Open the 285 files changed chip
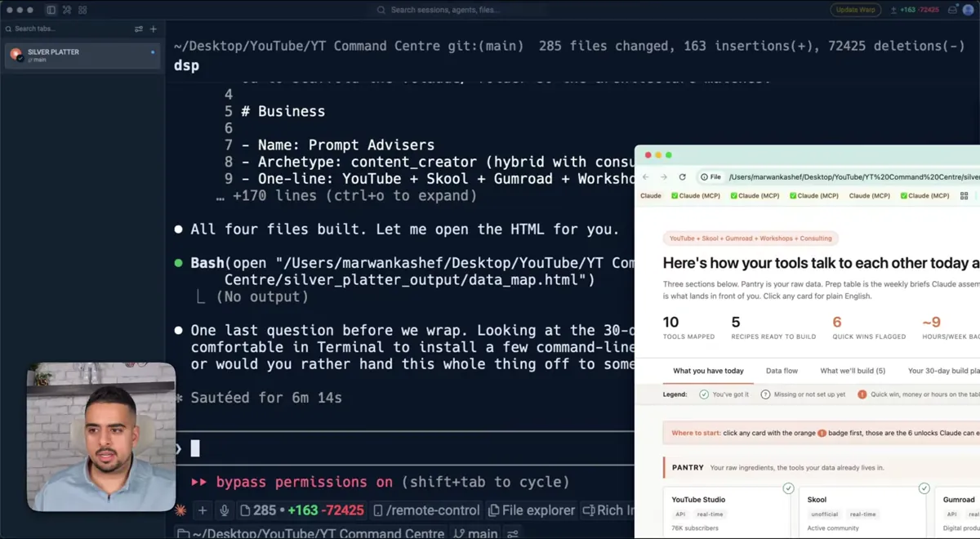 pos(301,510)
